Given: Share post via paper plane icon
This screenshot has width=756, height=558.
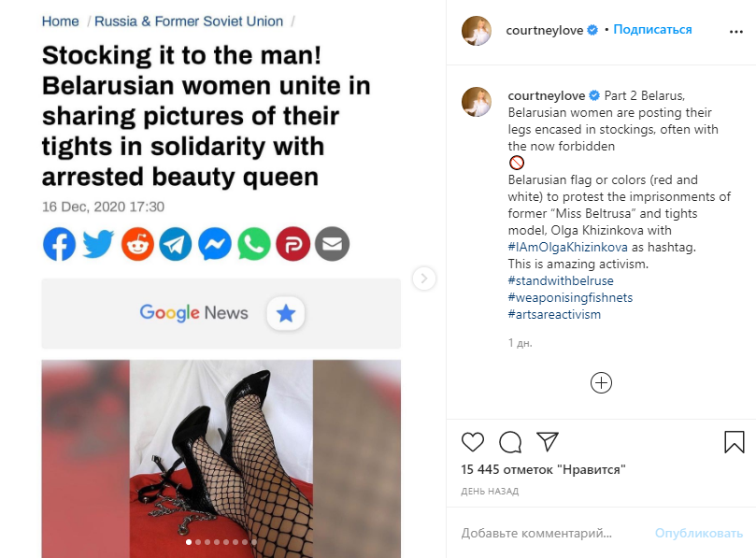Looking at the screenshot, I should [x=548, y=441].
